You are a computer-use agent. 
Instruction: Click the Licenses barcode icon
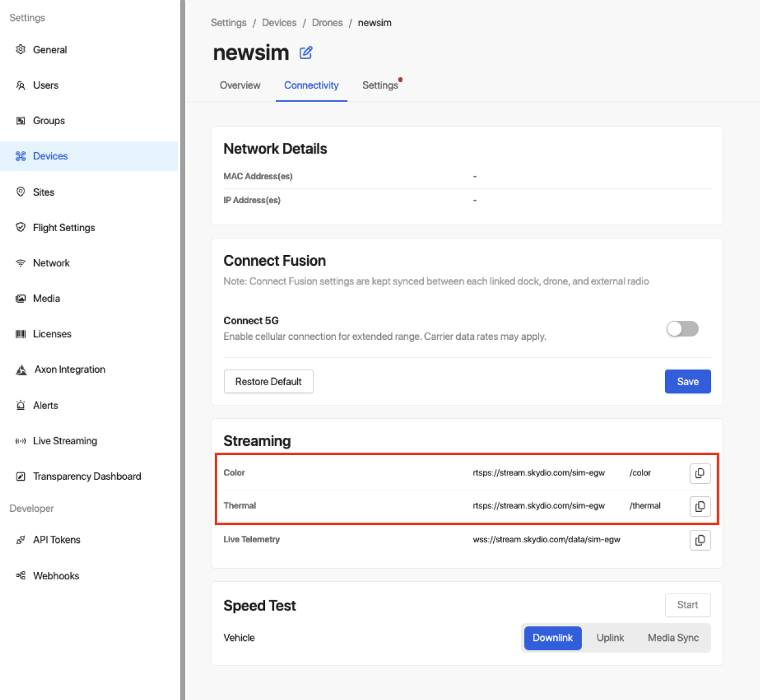[21, 334]
